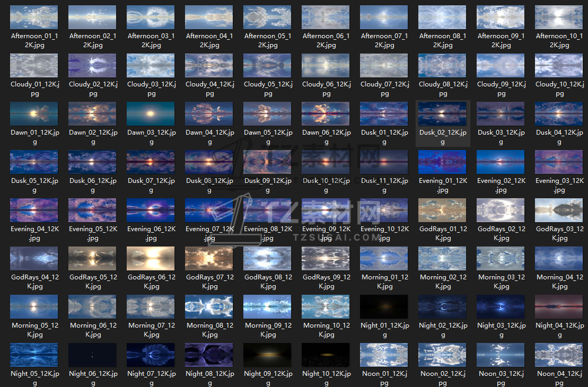Select the Dawn_01_12K.jpg thumbnail
The image size is (588, 387).
click(34, 113)
